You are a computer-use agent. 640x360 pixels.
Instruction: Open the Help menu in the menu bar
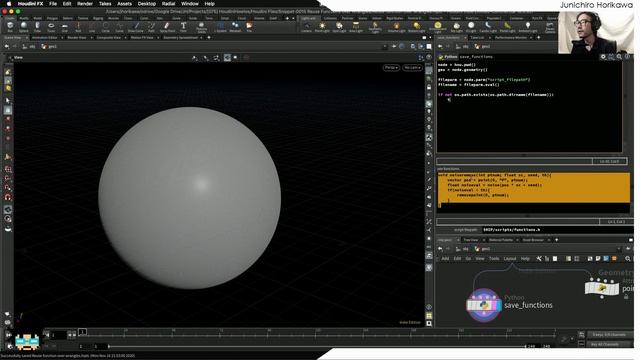(x=209, y=4)
